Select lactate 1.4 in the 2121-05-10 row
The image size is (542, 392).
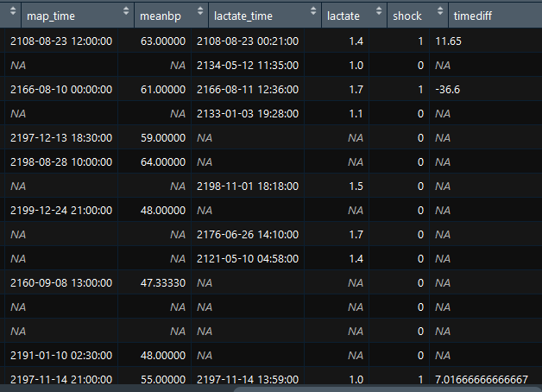tap(356, 259)
